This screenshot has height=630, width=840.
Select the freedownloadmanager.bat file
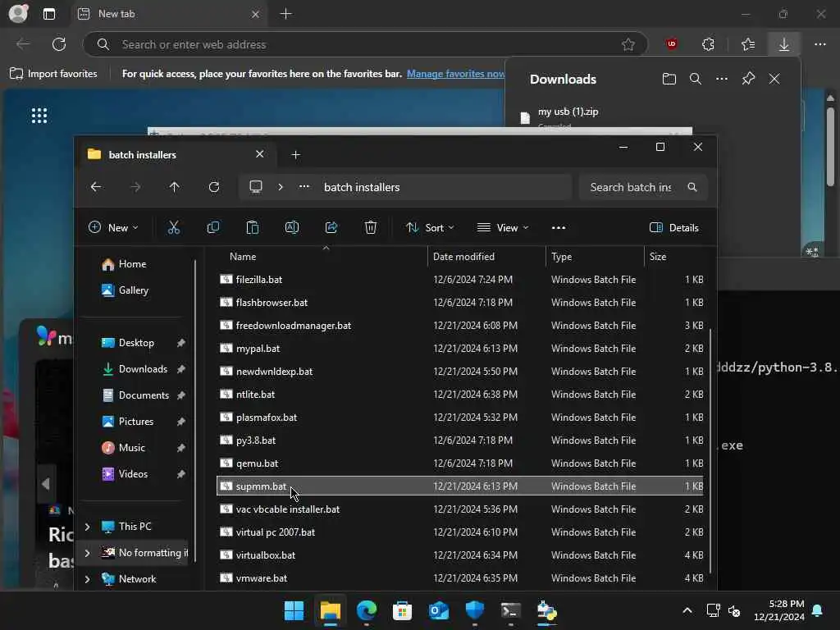coord(459,325)
